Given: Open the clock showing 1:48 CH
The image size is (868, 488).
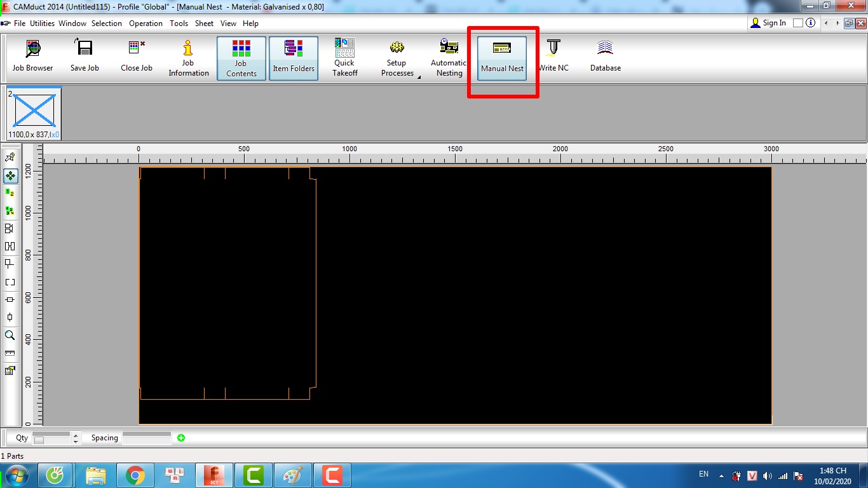Looking at the screenshot, I should 832,475.
